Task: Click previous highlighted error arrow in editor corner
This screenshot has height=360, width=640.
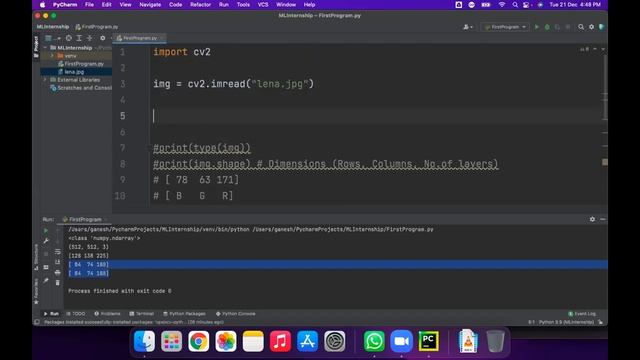Action: pos(595,49)
